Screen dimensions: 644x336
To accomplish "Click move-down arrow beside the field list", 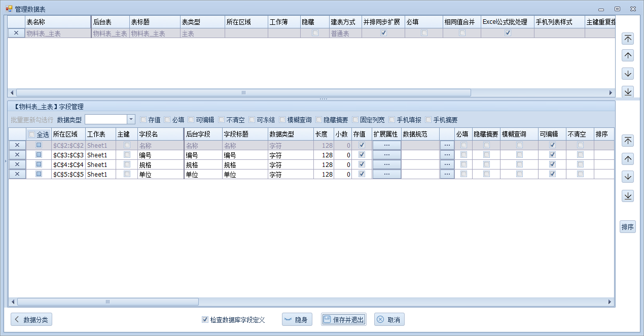I will coord(628,177).
